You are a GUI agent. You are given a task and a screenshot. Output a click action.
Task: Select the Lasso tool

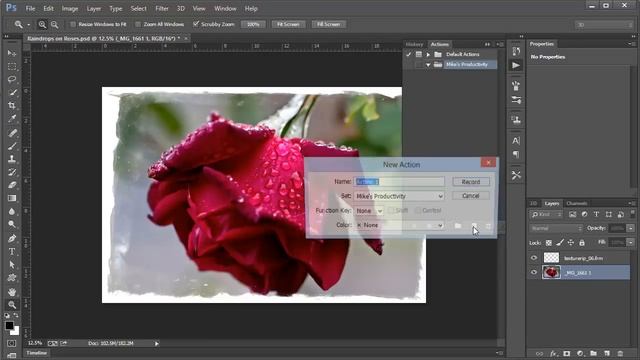tap(12, 79)
